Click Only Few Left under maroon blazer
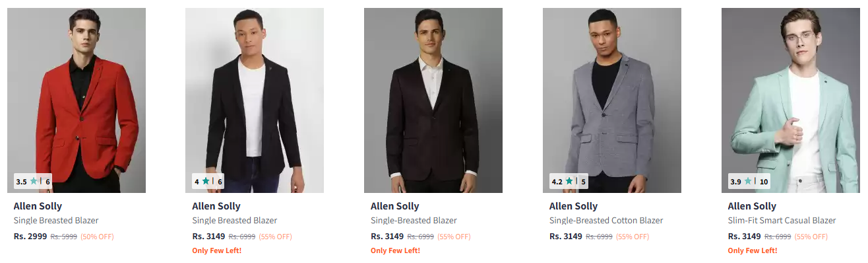Image resolution: width=868 pixels, height=263 pixels. 396,250
